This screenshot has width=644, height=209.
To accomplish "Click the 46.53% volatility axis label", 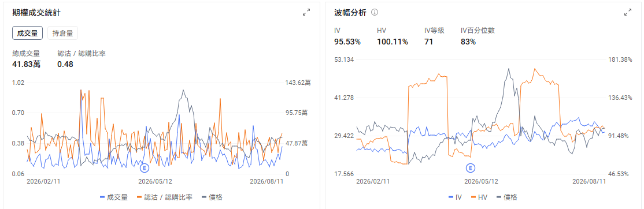I will [619, 174].
